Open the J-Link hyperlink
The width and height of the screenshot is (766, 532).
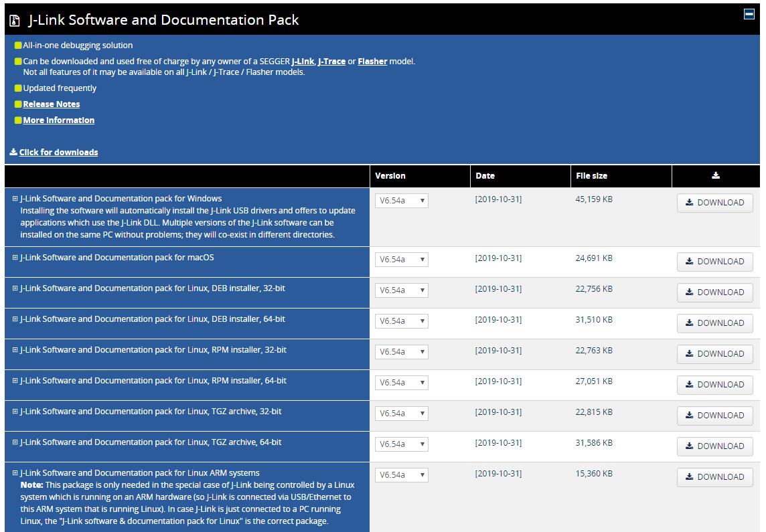click(303, 62)
